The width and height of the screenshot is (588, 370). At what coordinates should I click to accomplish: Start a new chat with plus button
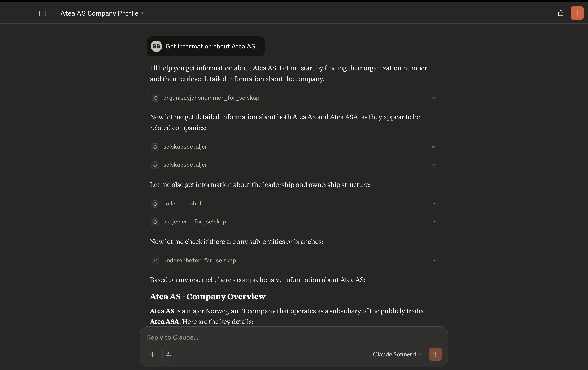point(577,13)
